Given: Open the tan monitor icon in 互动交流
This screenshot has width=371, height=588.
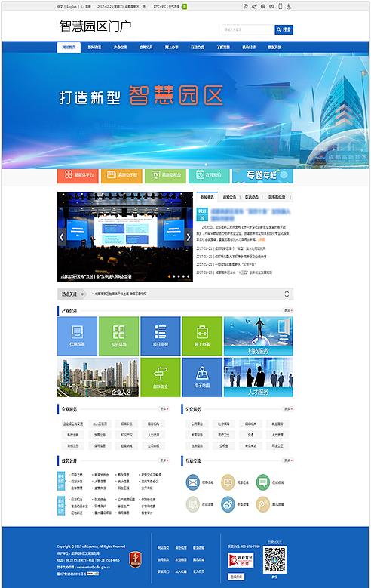Looking at the screenshot, I should (228, 482).
